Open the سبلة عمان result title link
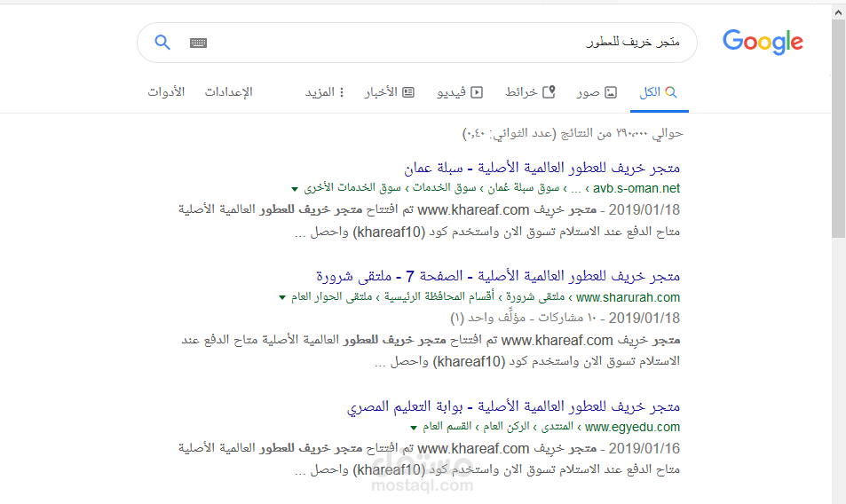The width and height of the screenshot is (846, 504). [x=542, y=169]
